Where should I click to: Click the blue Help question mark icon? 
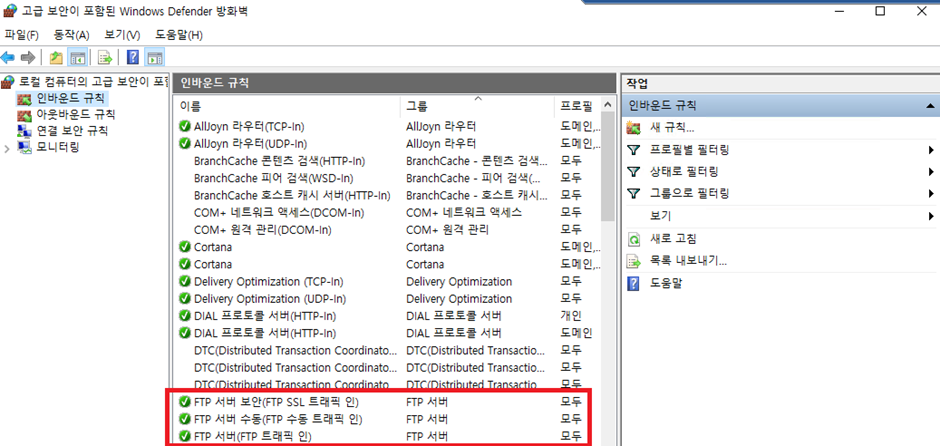click(x=132, y=57)
